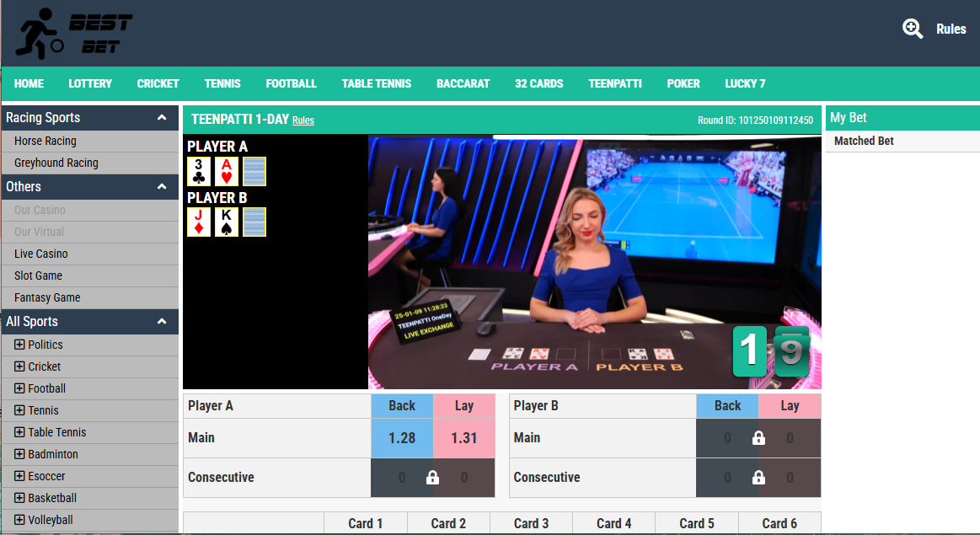Click Player B's king of spades card
This screenshot has height=535, width=980.
(226, 222)
